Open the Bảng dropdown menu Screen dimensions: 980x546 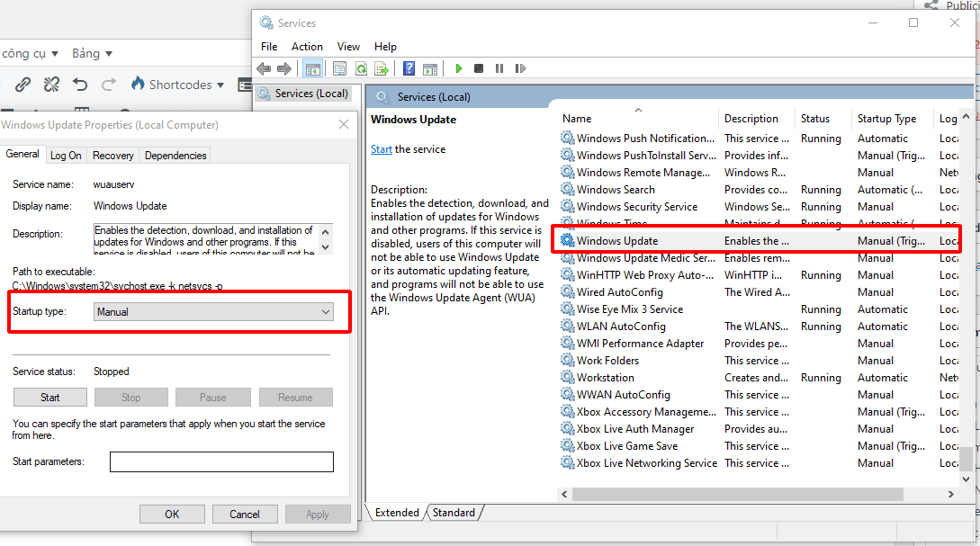92,54
